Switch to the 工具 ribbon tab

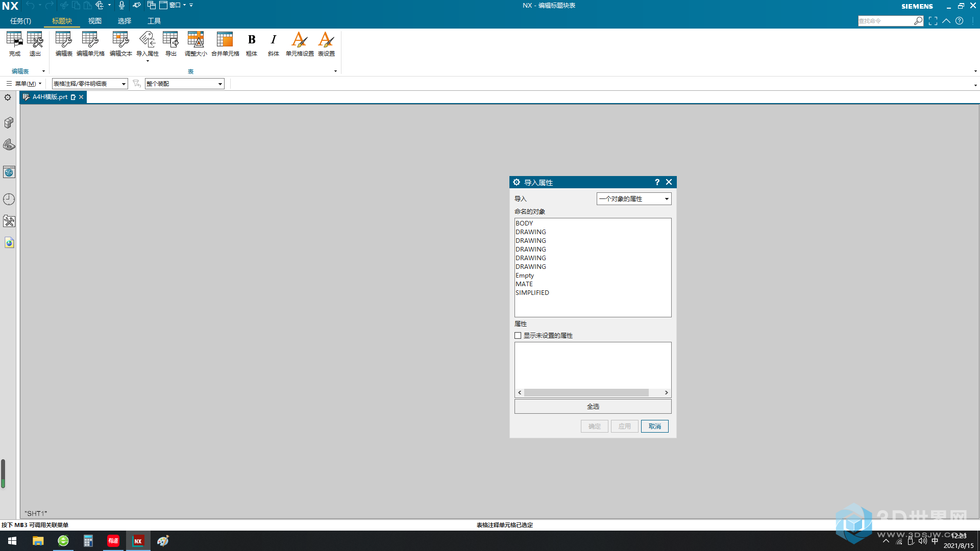click(x=154, y=21)
